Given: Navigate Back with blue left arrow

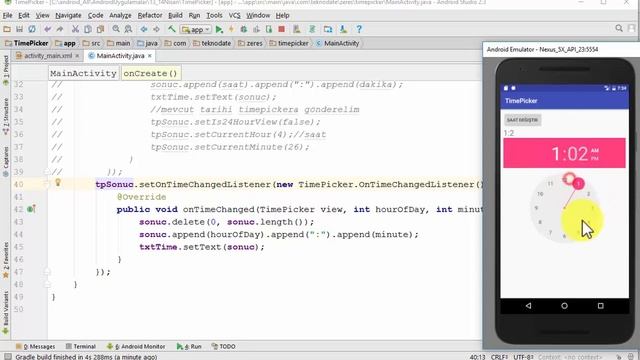Looking at the screenshot, I should 144,29.
